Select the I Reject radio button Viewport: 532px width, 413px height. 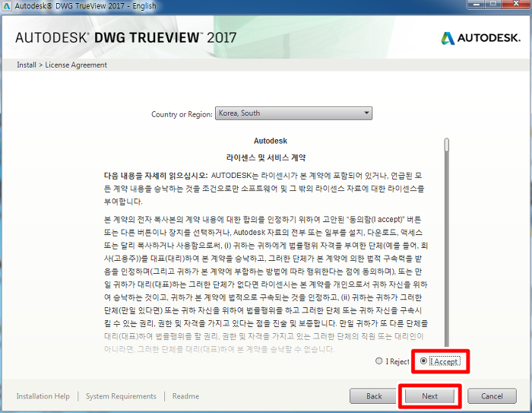[379, 361]
